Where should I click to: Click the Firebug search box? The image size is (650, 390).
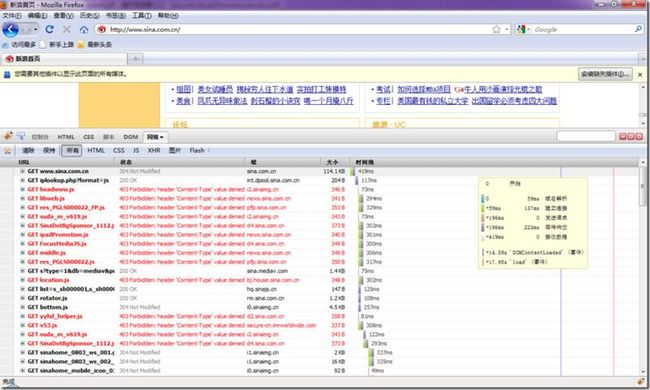click(586, 136)
